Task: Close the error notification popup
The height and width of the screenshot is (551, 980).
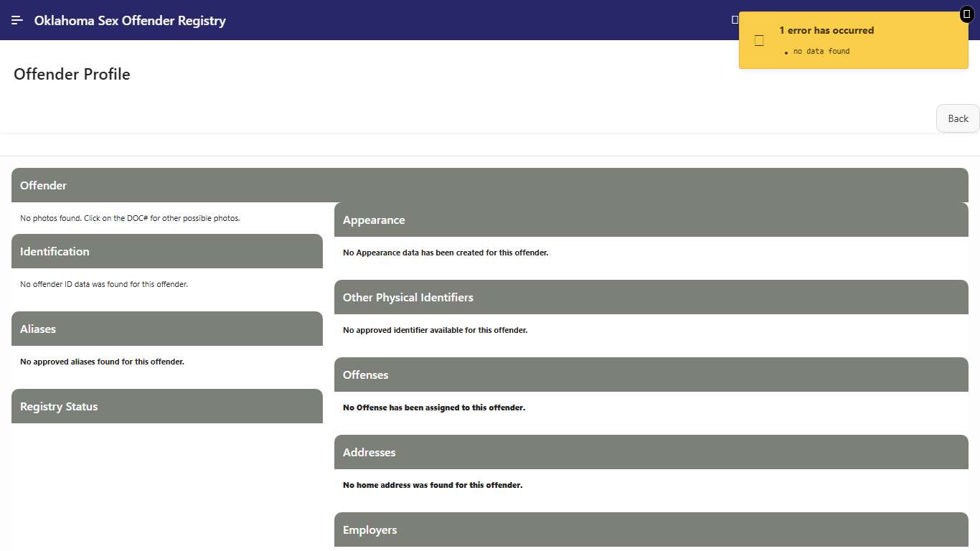Action: click(966, 14)
